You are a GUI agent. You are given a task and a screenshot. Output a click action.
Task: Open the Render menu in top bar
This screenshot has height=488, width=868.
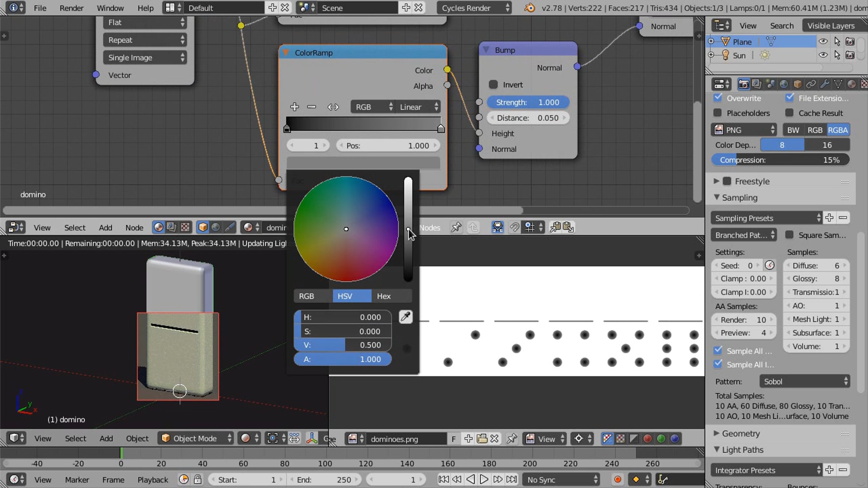pyautogui.click(x=71, y=8)
